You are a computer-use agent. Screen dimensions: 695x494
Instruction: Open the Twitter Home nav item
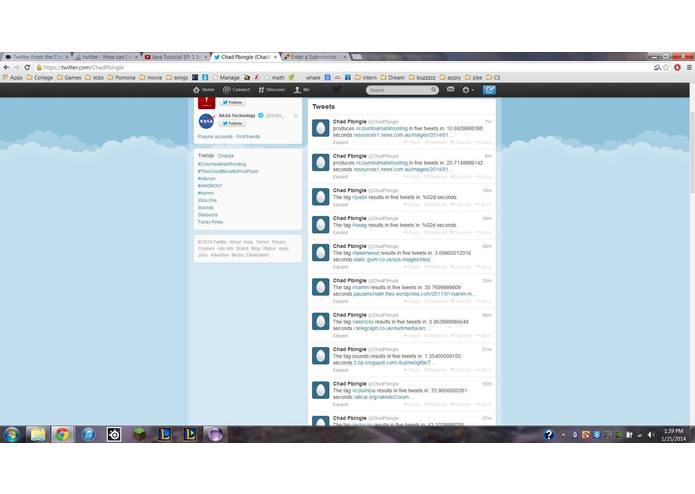[203, 90]
